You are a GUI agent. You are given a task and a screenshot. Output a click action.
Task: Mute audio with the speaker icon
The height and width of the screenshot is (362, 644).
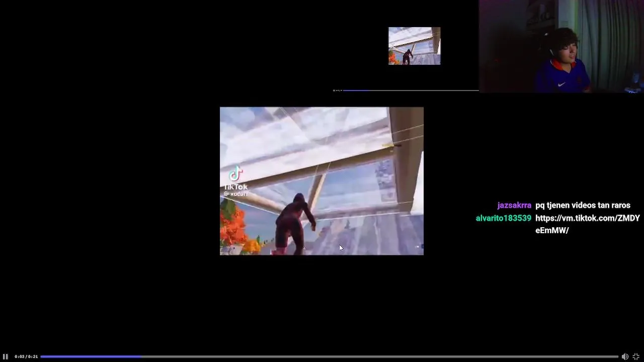click(x=625, y=356)
